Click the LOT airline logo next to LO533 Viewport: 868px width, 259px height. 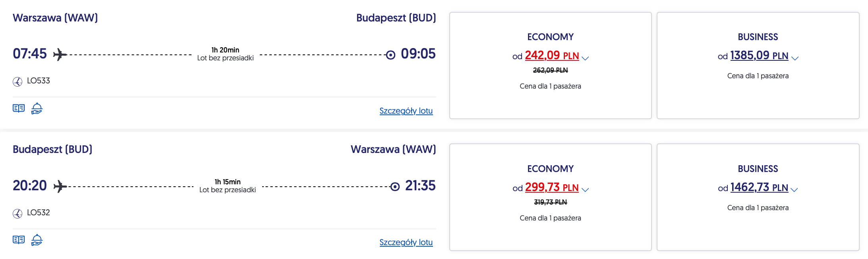[17, 81]
